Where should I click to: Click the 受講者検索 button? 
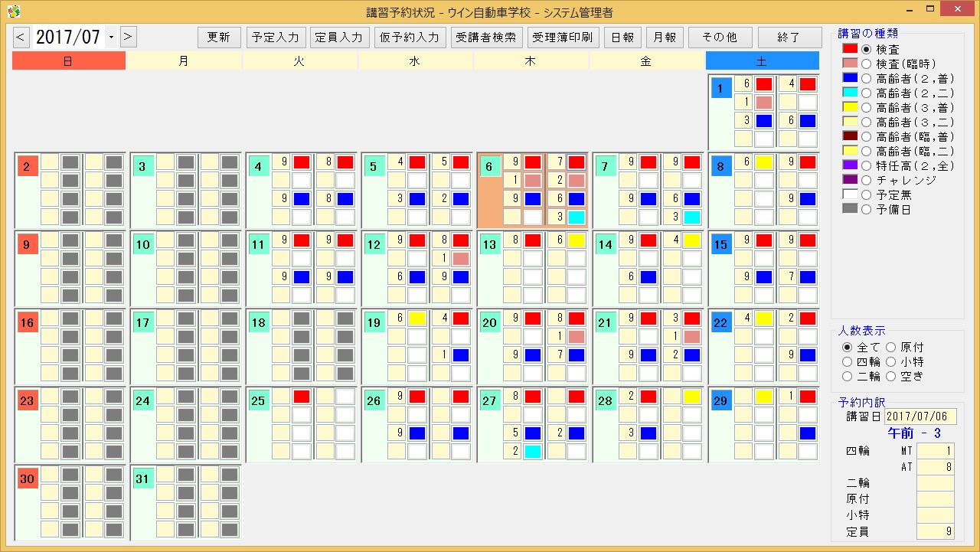[486, 38]
